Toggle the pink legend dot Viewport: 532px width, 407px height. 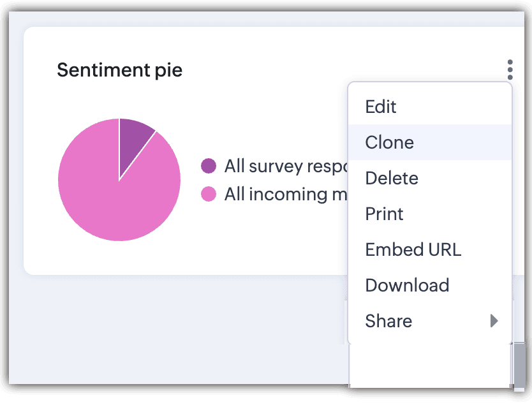(x=209, y=194)
